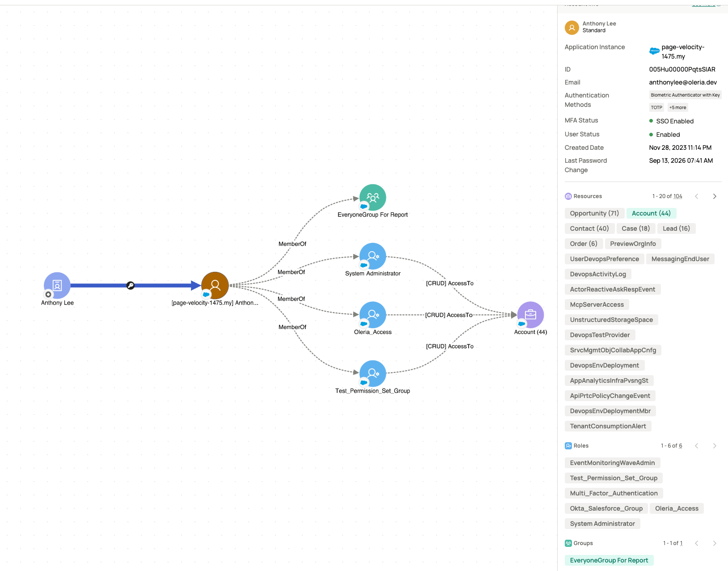Click the Case (18) resource tag
728x571 pixels.
coord(635,228)
